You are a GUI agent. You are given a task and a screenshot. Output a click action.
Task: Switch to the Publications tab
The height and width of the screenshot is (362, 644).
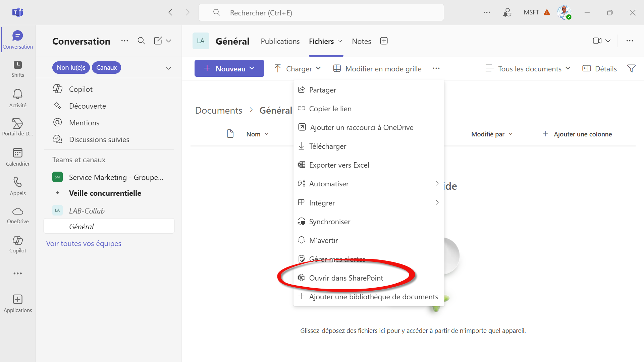pos(280,41)
